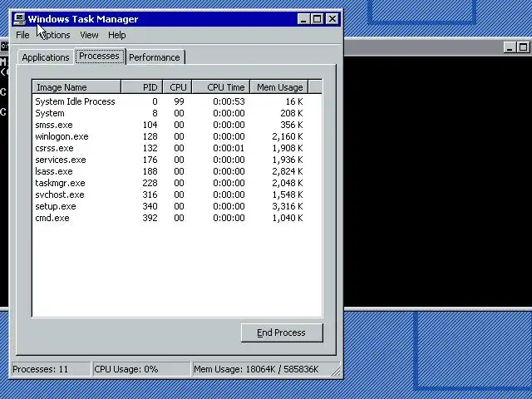This screenshot has height=399, width=532.
Task: Select the svchost.exe process
Action: [x=60, y=195]
